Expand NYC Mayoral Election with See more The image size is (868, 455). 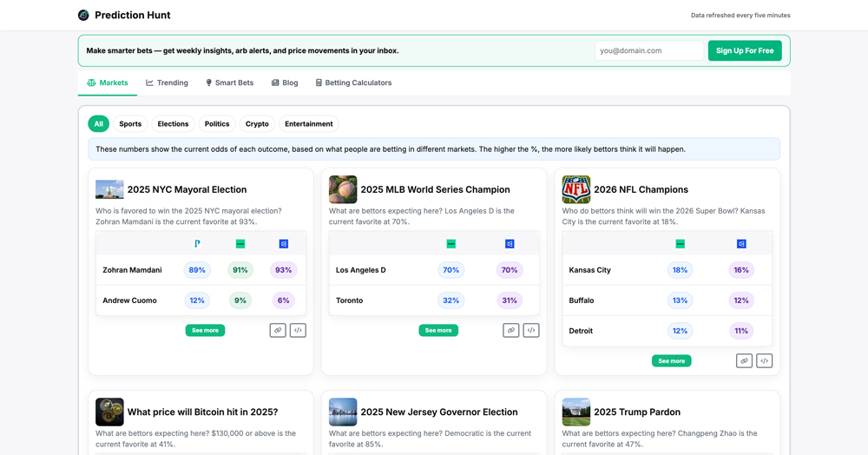pos(205,330)
